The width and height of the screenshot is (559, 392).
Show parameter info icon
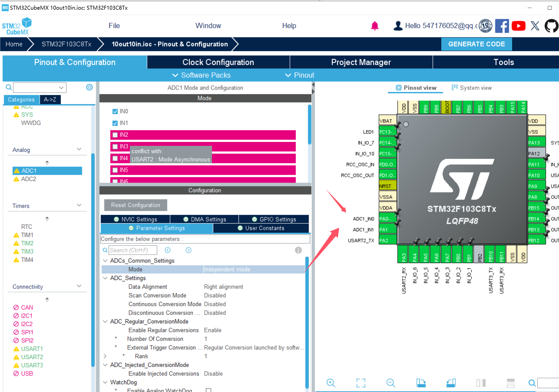pos(298,250)
